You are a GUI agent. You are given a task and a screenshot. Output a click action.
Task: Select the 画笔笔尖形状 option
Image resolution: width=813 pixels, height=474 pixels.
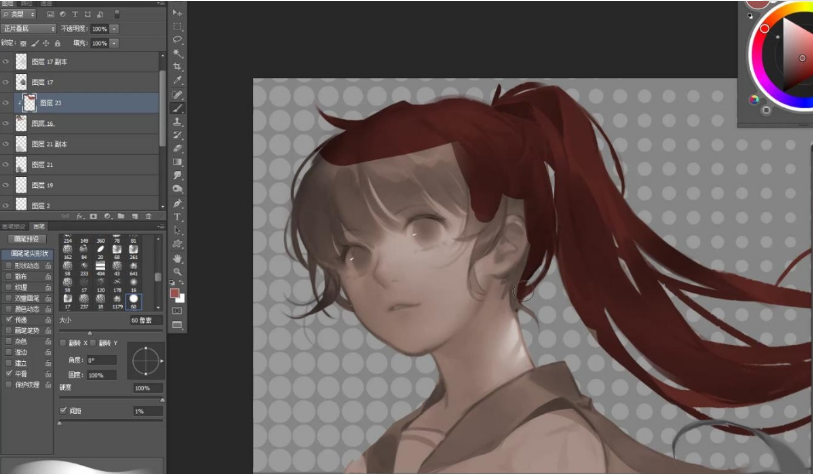click(27, 254)
